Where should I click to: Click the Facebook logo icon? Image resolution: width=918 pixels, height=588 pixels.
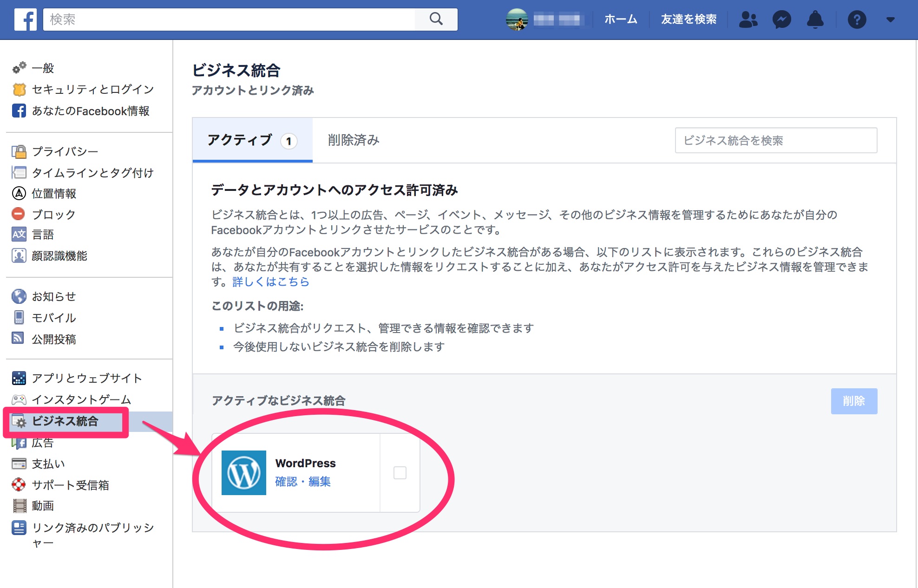coord(26,20)
